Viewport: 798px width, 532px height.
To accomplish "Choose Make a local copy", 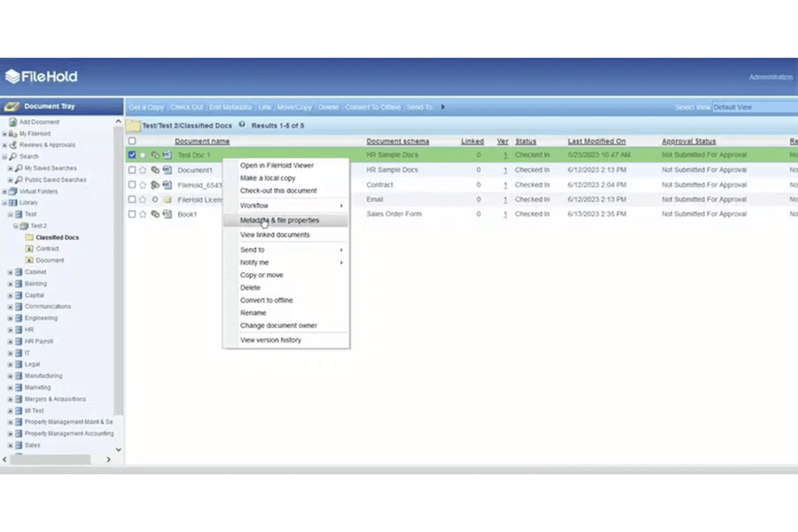I will click(x=286, y=178).
